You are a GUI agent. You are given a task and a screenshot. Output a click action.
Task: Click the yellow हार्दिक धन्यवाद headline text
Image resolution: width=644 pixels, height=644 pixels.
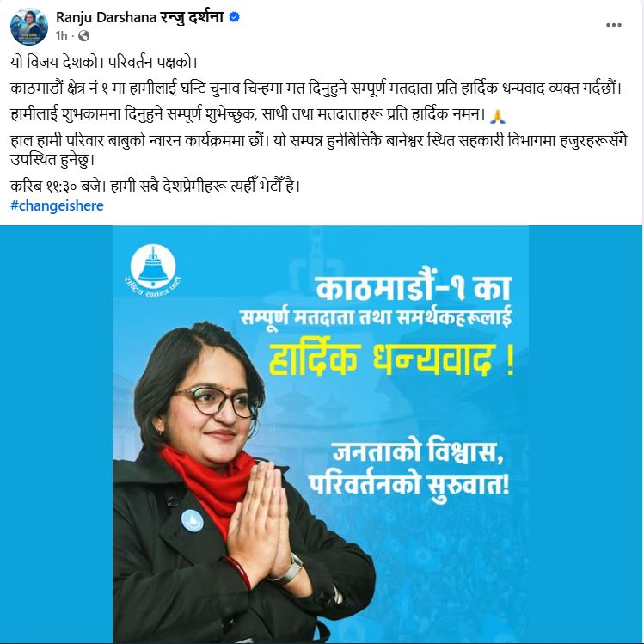392,359
